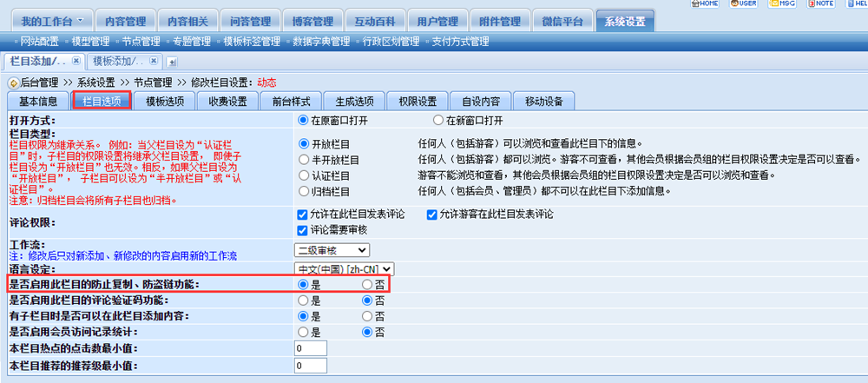Open the 前台样式 settings tab

[x=292, y=102]
